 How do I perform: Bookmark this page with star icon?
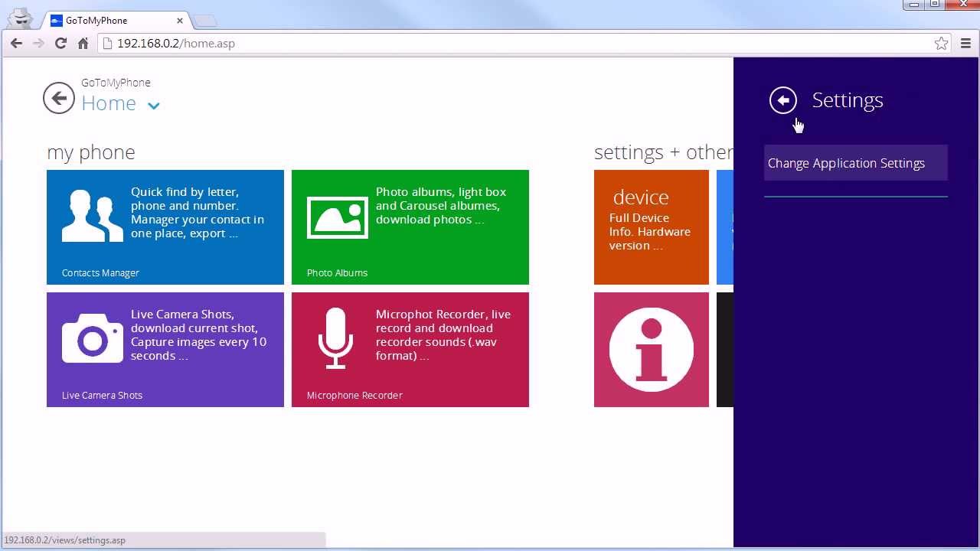941,44
